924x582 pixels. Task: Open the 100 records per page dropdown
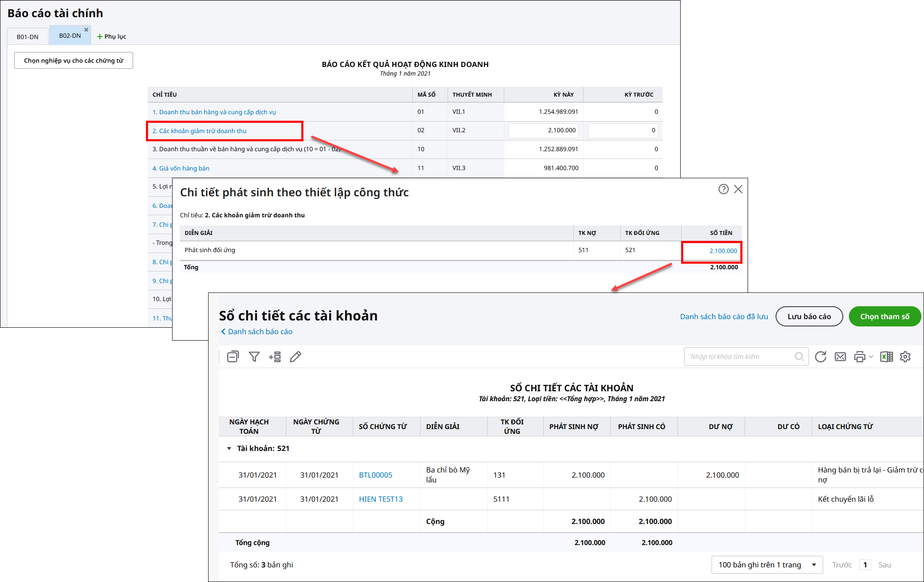pos(766,565)
